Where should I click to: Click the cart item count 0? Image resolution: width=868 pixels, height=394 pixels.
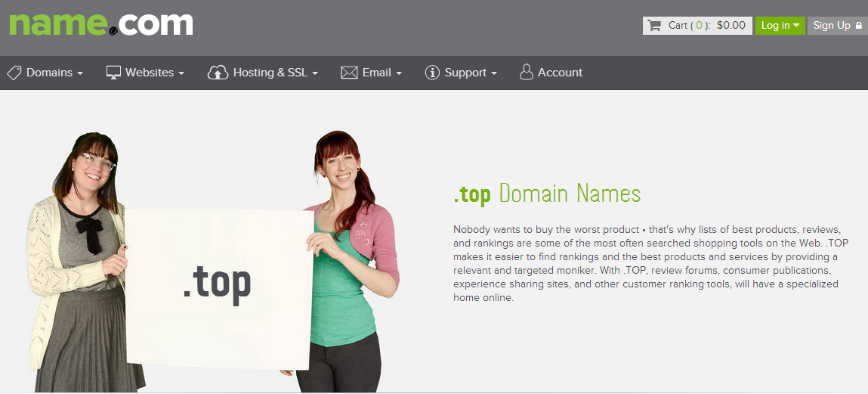[700, 26]
